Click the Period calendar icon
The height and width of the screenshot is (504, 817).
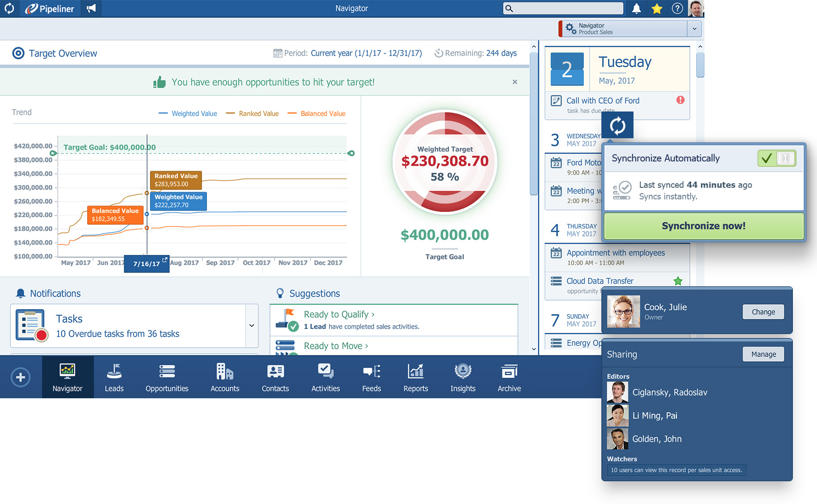pos(277,53)
